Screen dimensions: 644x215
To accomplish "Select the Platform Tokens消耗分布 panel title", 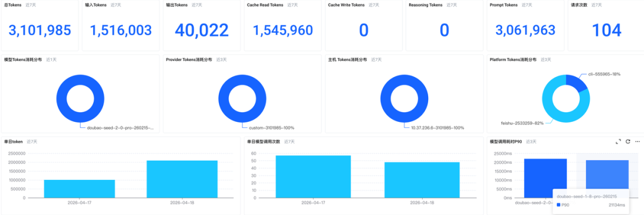I will click(513, 60).
